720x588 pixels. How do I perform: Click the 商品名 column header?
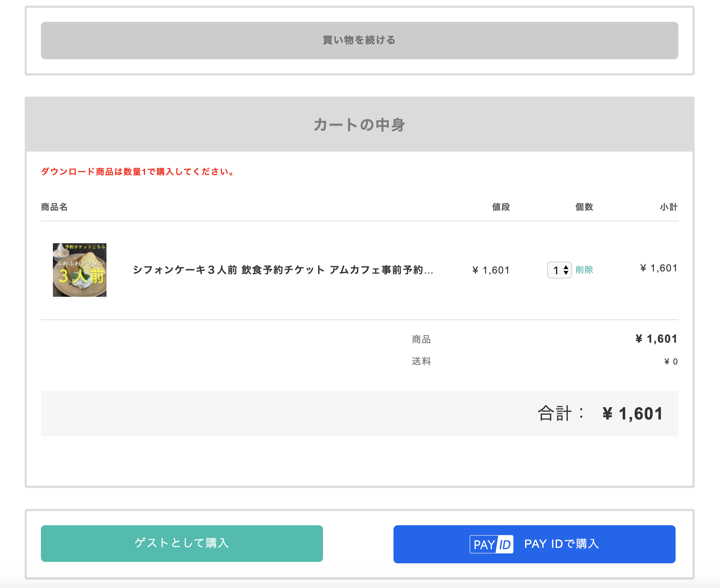coord(54,207)
